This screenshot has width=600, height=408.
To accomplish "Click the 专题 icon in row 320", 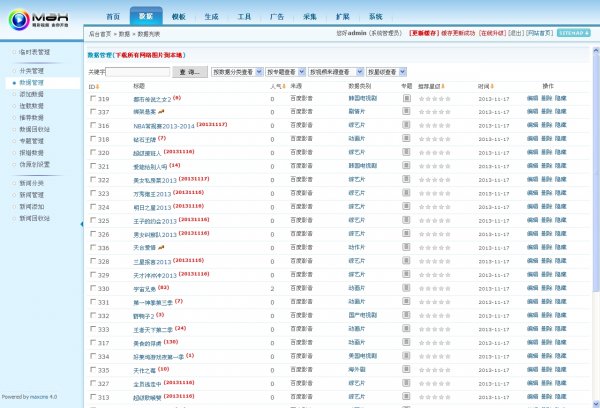I will click(406, 152).
